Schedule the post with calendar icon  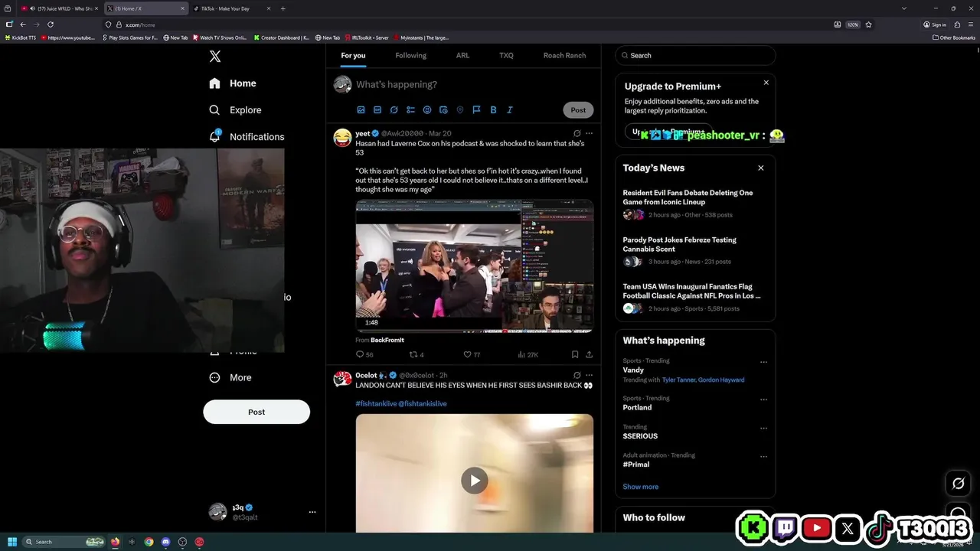coord(443,110)
